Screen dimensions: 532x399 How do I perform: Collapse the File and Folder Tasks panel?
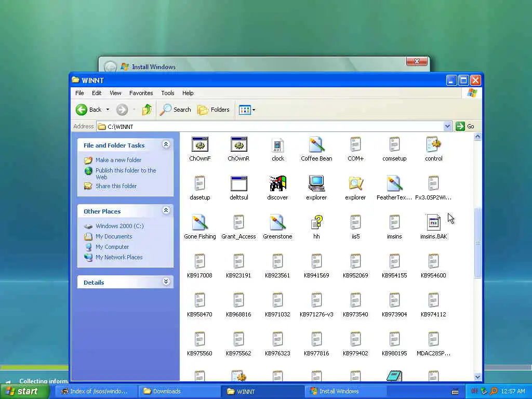(x=166, y=144)
